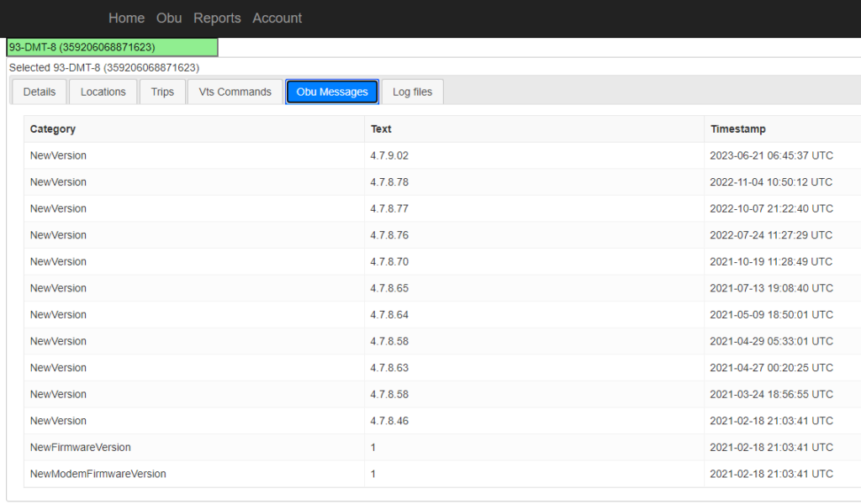Viewport: 861px width, 504px height.
Task: Click version 4.7.8.46 text cell
Action: [x=389, y=421]
